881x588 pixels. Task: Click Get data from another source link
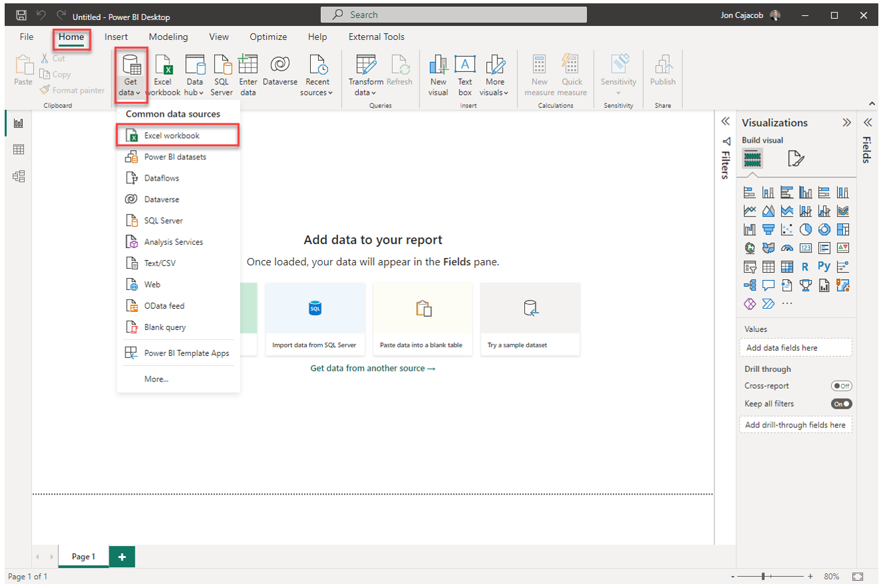click(373, 368)
